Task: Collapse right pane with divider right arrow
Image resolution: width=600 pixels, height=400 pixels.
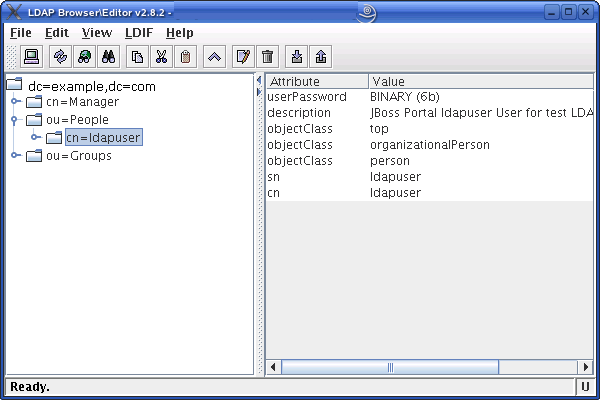Action: [259, 92]
